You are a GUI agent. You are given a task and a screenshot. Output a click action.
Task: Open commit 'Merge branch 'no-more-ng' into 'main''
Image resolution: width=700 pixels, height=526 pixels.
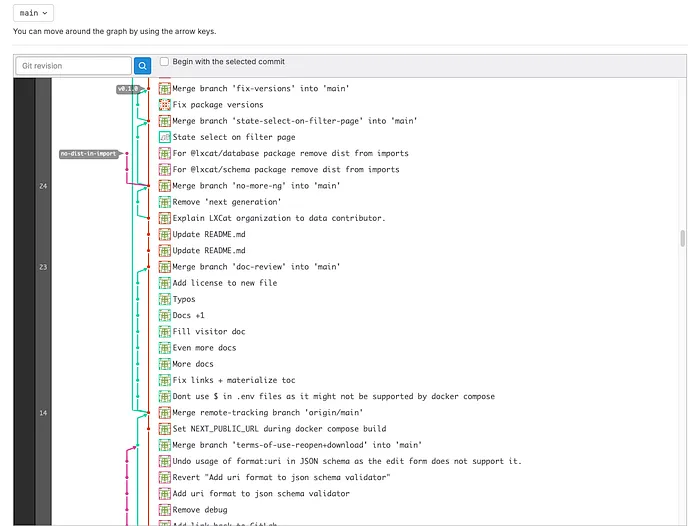[256, 186]
